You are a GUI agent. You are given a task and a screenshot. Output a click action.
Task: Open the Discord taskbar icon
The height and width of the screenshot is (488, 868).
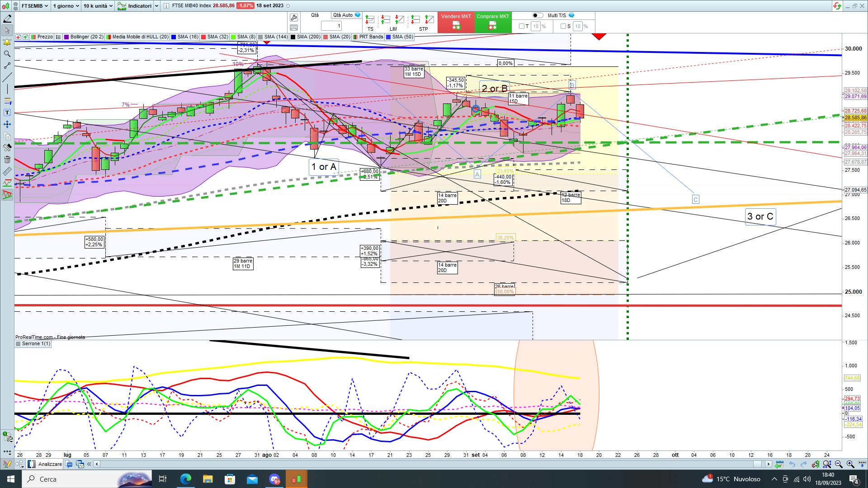pos(274,479)
